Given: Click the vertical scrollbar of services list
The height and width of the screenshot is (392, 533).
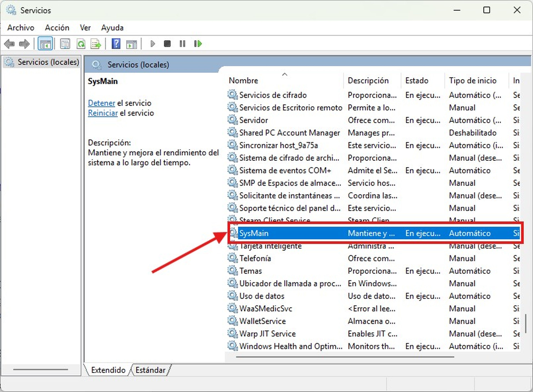Looking at the screenshot, I should (526, 324).
